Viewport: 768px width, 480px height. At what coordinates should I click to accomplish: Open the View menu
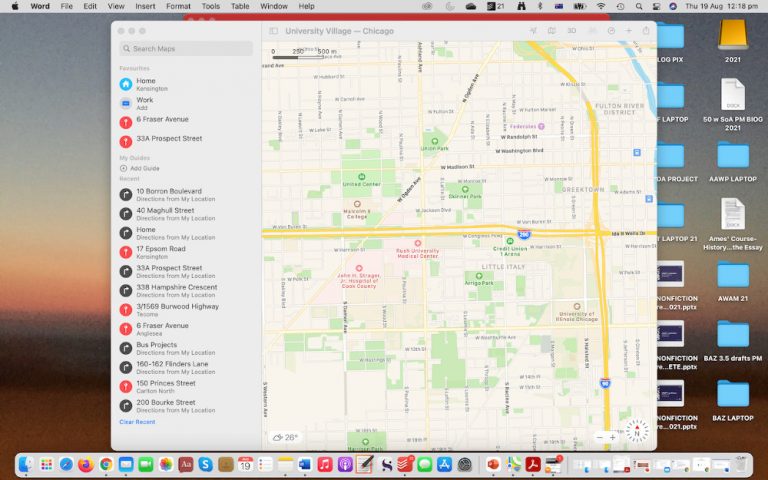[x=114, y=6]
